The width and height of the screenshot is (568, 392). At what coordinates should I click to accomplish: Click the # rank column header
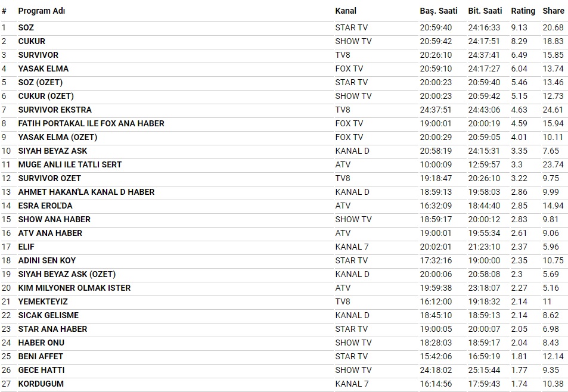4,11
